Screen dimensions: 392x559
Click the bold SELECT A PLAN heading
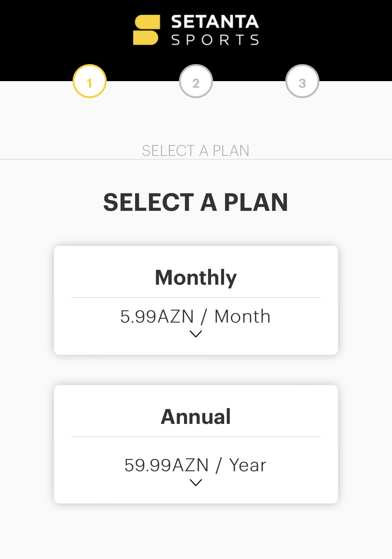pos(196,202)
